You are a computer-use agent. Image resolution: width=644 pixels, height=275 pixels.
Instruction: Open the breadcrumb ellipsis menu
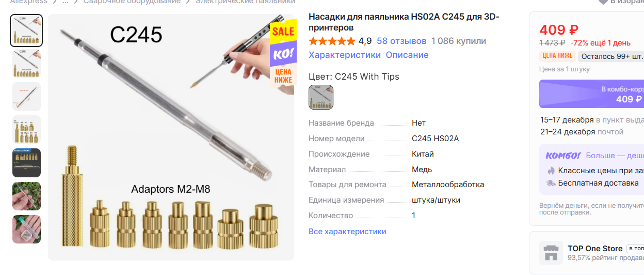[66, 2]
